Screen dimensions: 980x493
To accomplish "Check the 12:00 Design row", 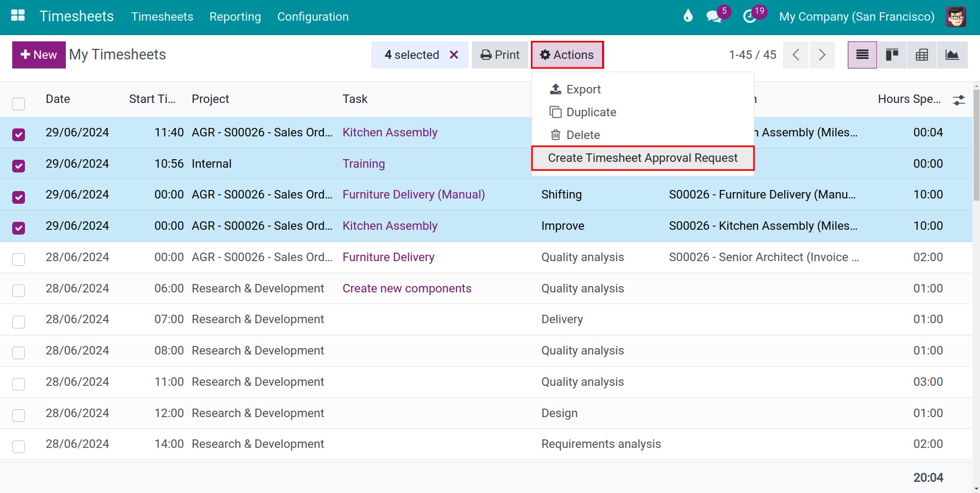I will [x=19, y=415].
